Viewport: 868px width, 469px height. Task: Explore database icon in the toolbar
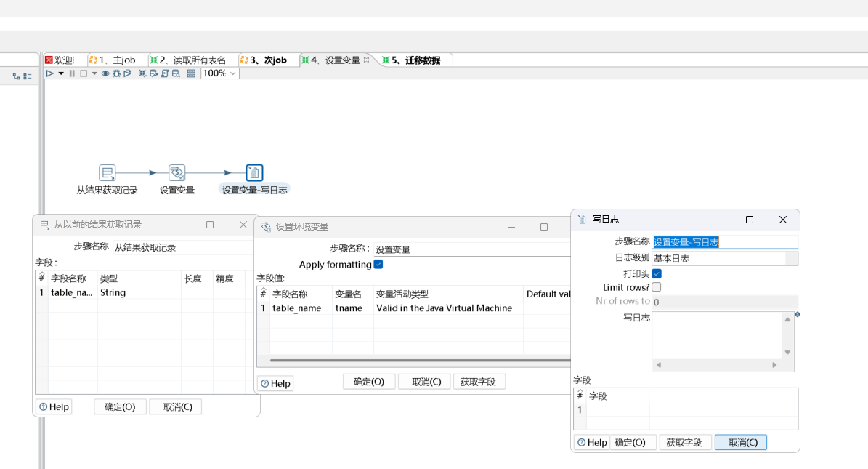(176, 73)
